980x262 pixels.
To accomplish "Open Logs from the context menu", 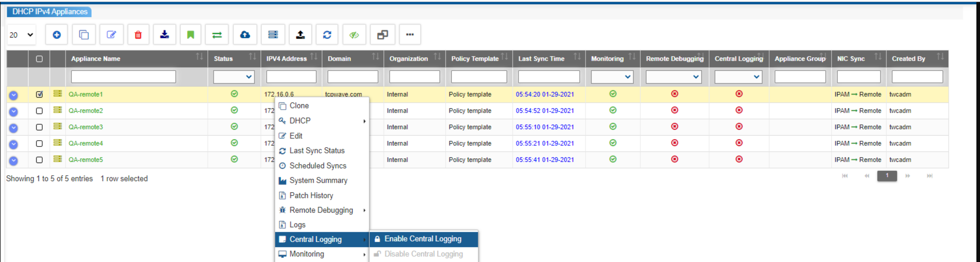I will click(x=322, y=225).
